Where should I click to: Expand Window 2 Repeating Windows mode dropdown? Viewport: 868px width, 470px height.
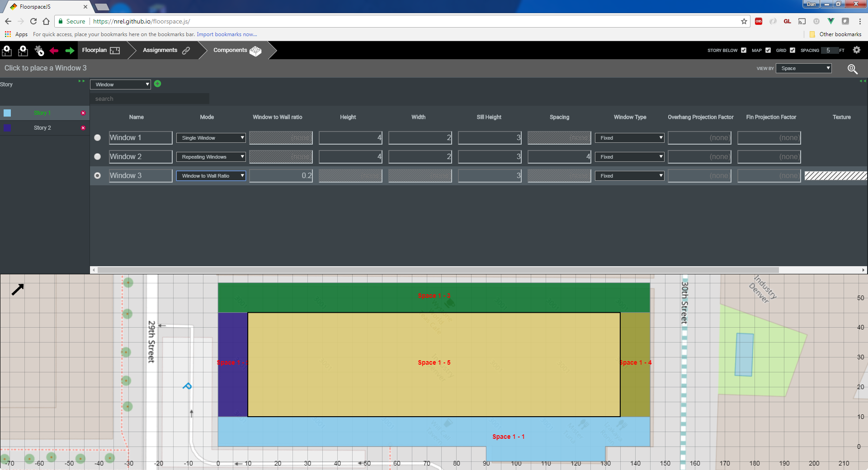click(x=211, y=157)
